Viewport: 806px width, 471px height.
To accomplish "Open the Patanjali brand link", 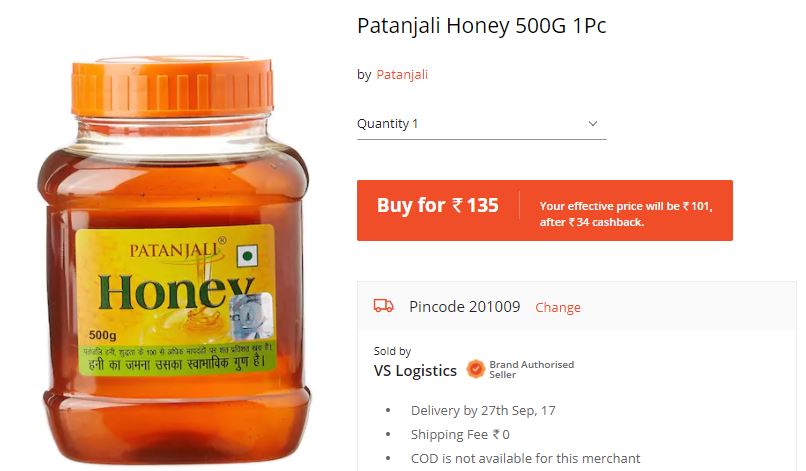I will pos(402,75).
